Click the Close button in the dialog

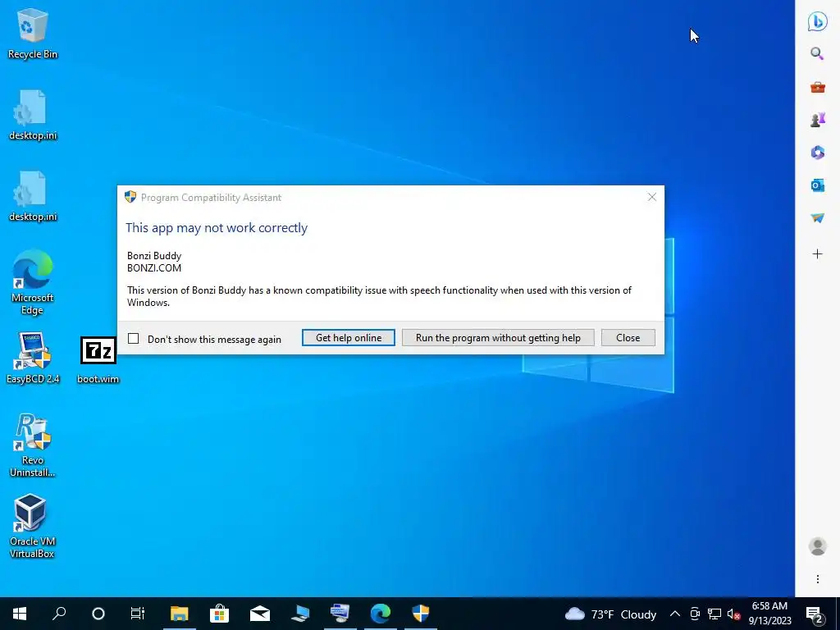click(628, 337)
